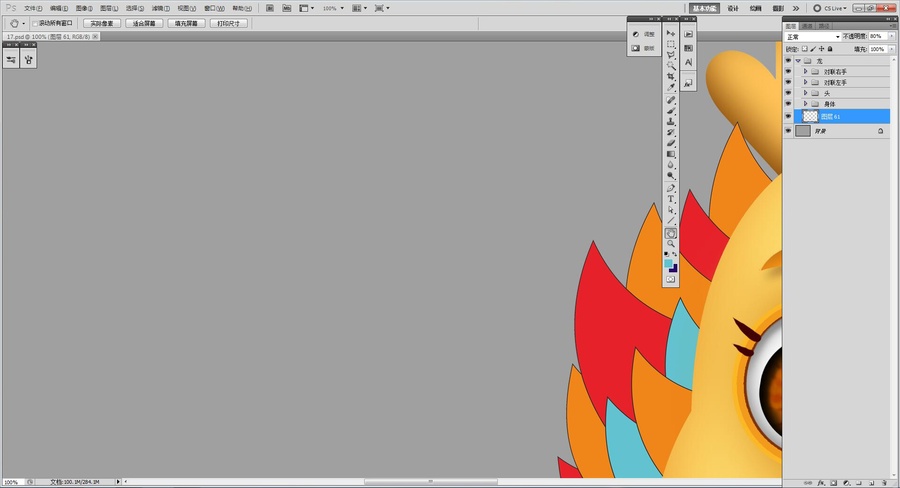Select the Blur tool
This screenshot has width=900, height=488.
tap(670, 165)
